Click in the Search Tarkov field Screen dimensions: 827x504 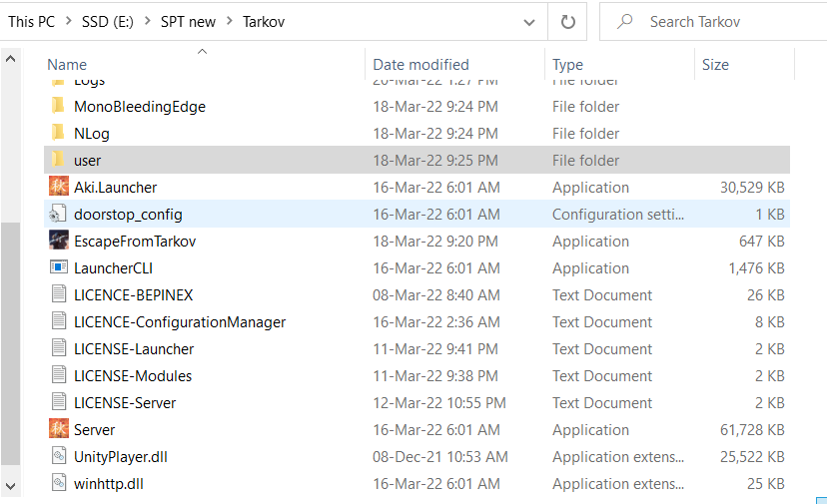coord(713,22)
